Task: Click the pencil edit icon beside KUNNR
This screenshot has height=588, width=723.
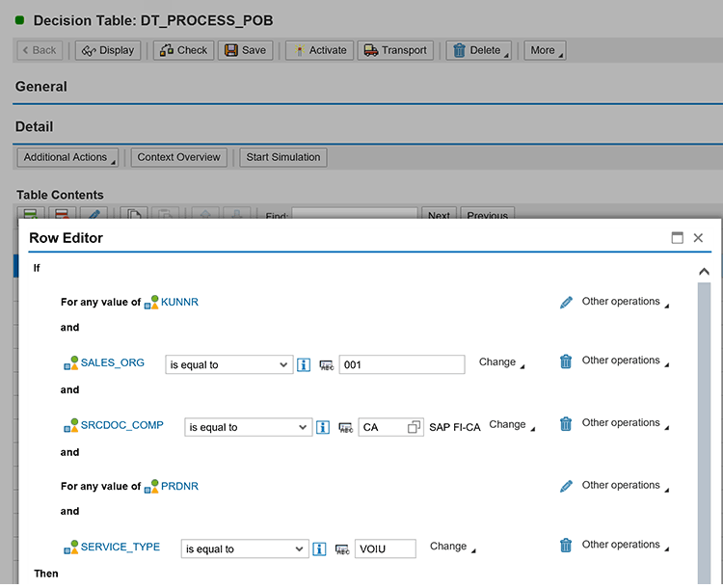Action: point(566,302)
